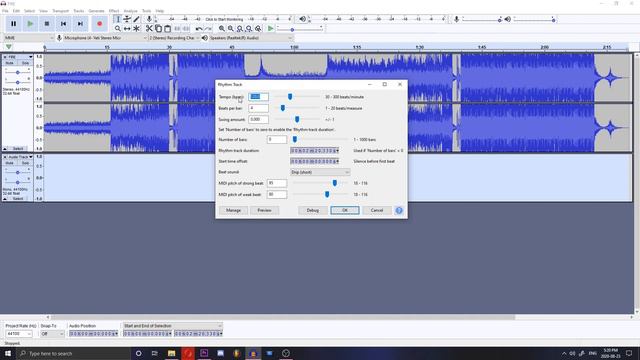Click the Copy icon in edit toolbar
640x360 pixels.
(x=158, y=29)
